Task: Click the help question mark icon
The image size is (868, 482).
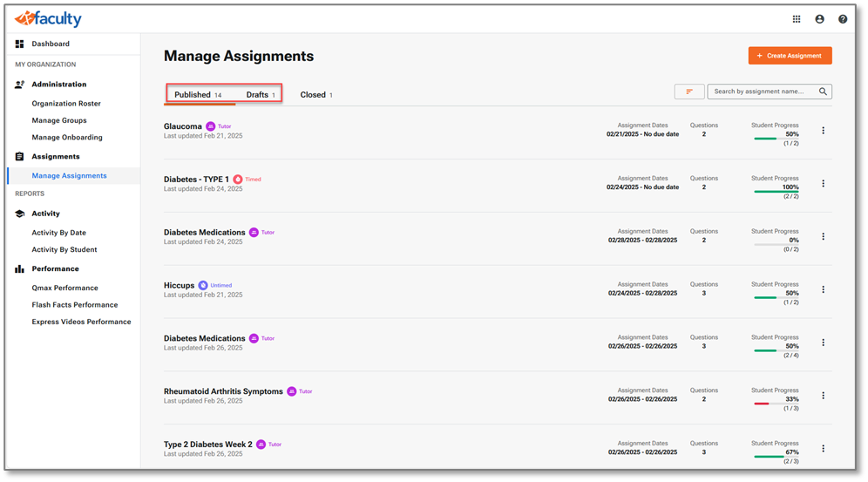Action: tap(843, 19)
